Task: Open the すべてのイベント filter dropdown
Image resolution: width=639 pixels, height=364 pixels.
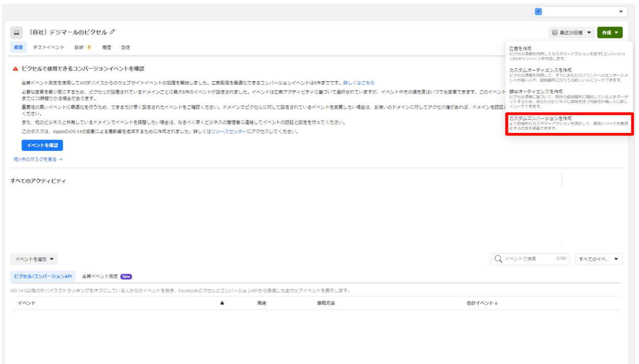Action: point(599,259)
